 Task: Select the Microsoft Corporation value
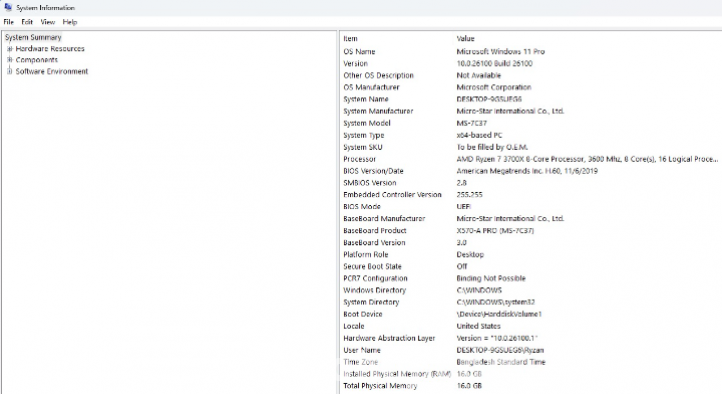tap(494, 87)
